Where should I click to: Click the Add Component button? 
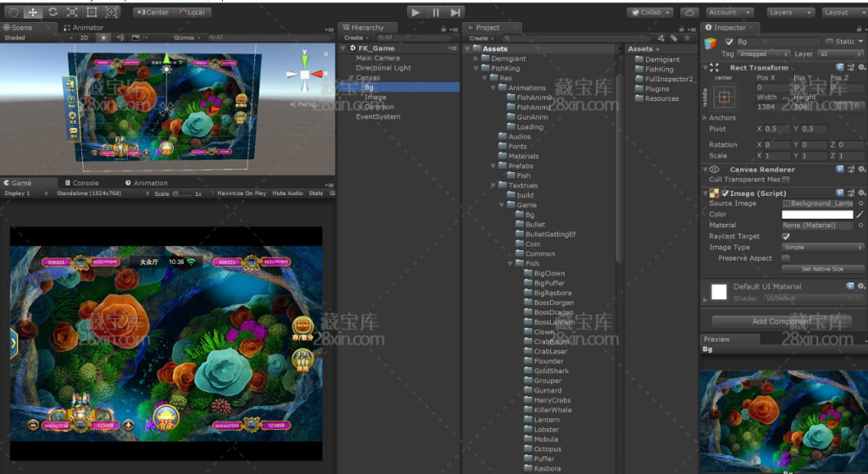pos(782,321)
